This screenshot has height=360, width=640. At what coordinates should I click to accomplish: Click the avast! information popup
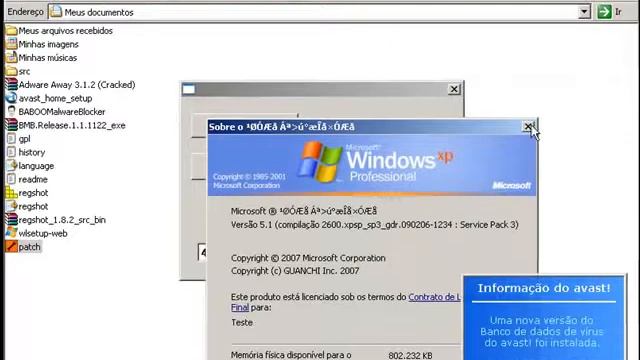544,318
